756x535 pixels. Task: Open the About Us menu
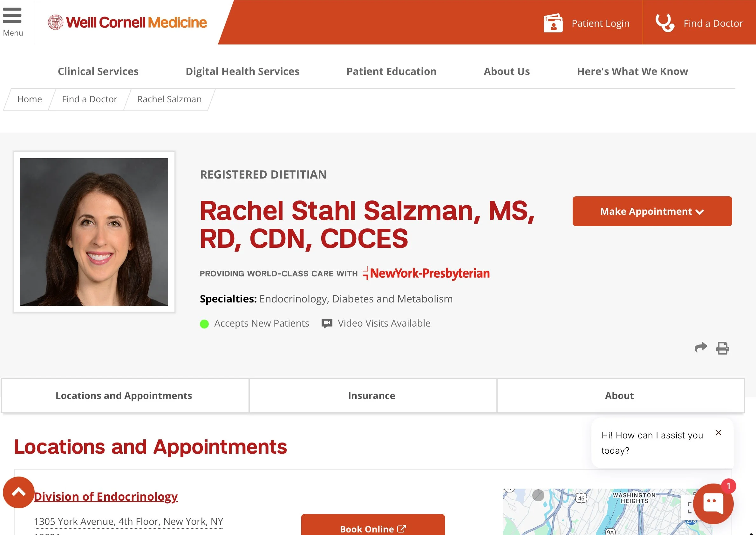[507, 71]
